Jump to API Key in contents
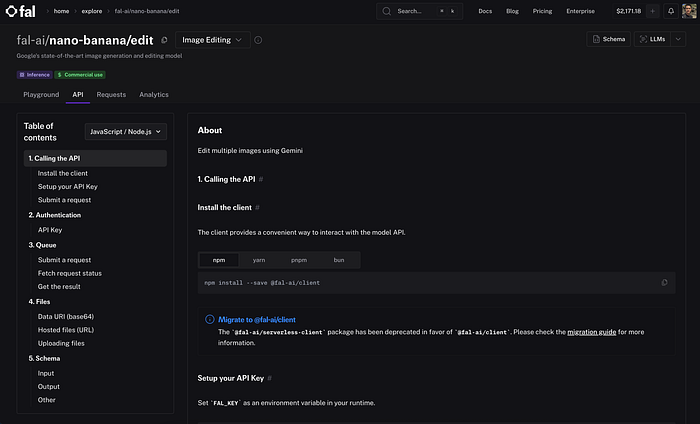The width and height of the screenshot is (700, 424). point(50,230)
